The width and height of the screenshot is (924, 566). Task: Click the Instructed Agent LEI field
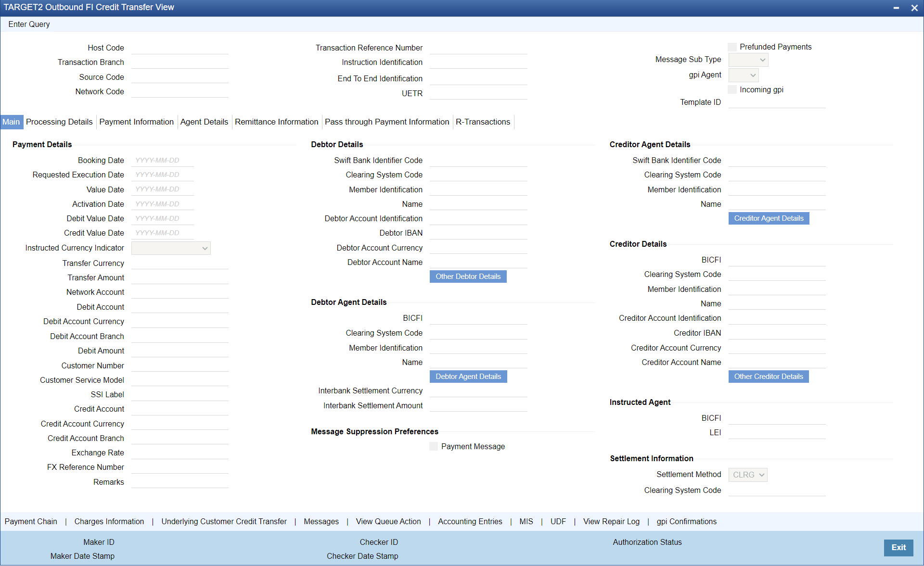[x=777, y=433]
